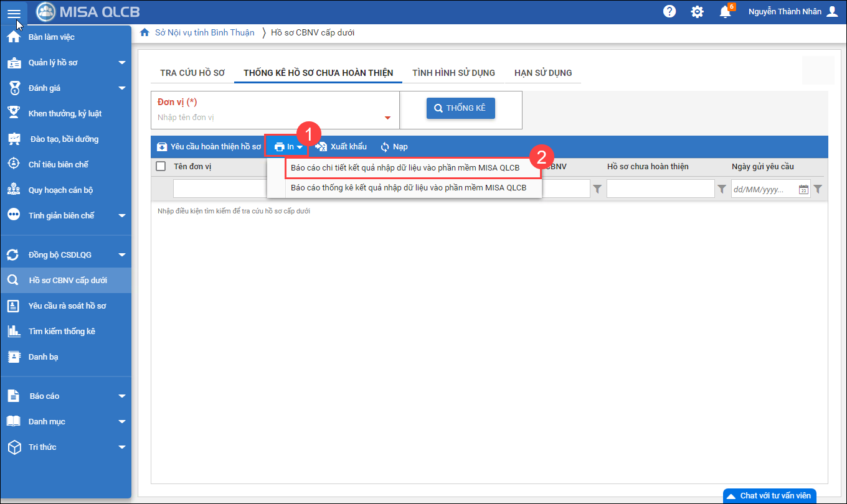Open the In print dropdown
The height and width of the screenshot is (504, 847).
pos(289,147)
